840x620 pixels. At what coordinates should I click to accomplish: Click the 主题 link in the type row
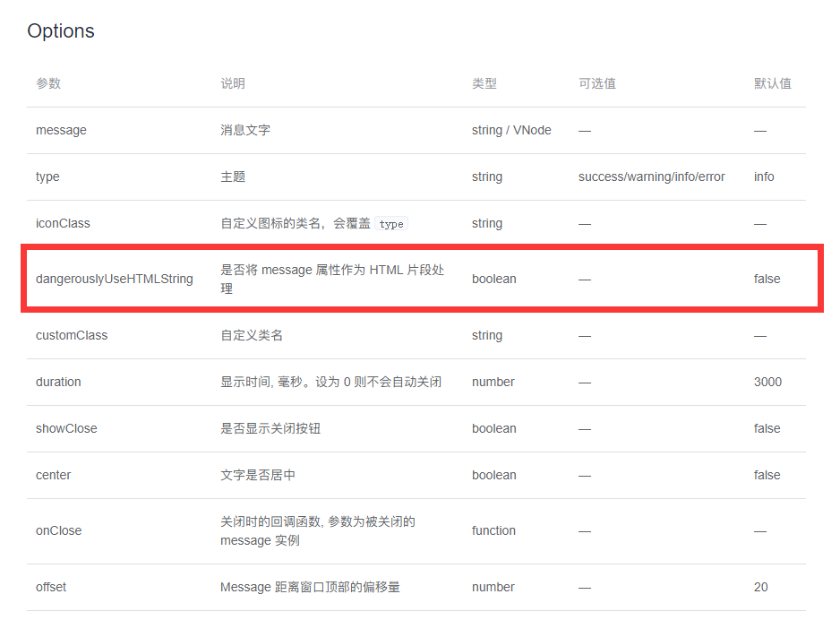232,177
